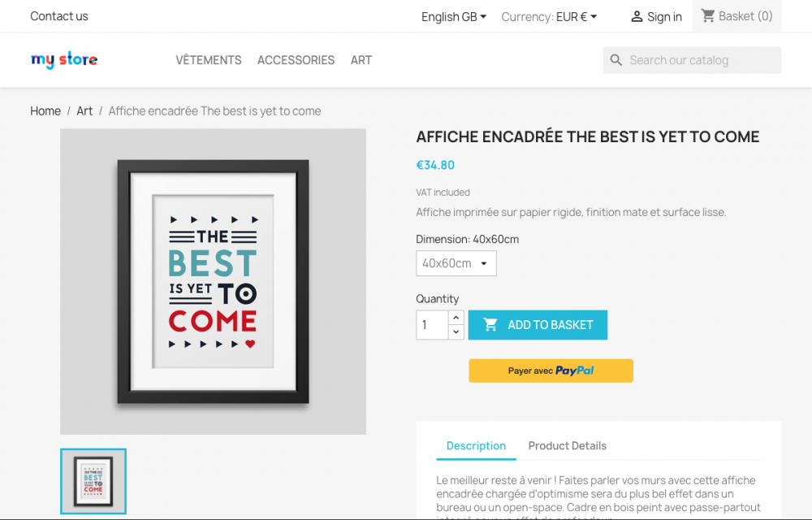Image resolution: width=812 pixels, height=520 pixels.
Task: Select the Description tab
Action: point(476,445)
